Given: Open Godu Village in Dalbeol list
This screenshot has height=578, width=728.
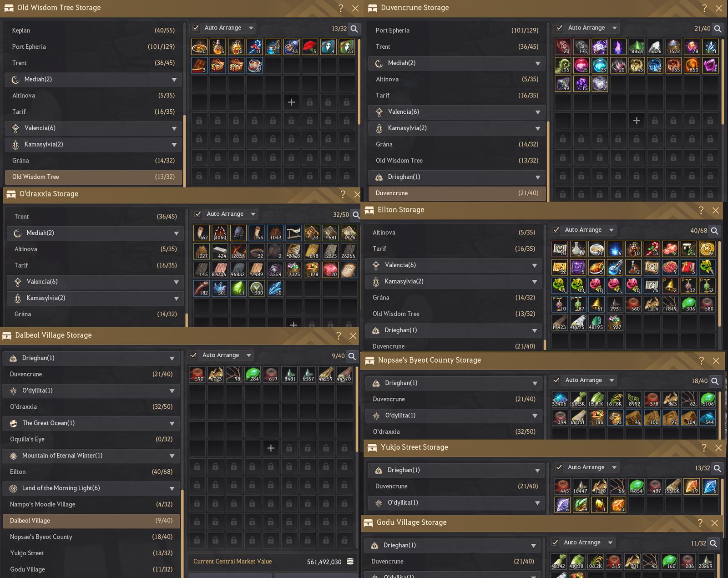Looking at the screenshot, I should point(91,569).
